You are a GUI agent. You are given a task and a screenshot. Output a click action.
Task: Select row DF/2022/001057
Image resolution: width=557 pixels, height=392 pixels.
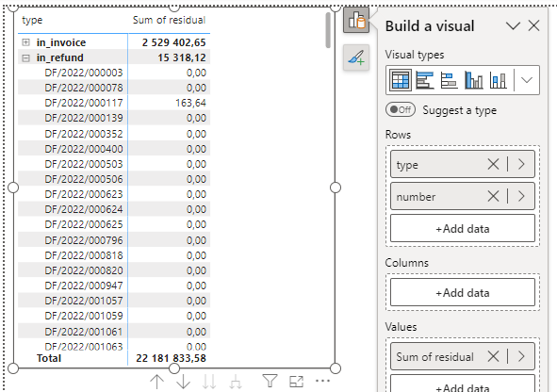pyautogui.click(x=84, y=301)
